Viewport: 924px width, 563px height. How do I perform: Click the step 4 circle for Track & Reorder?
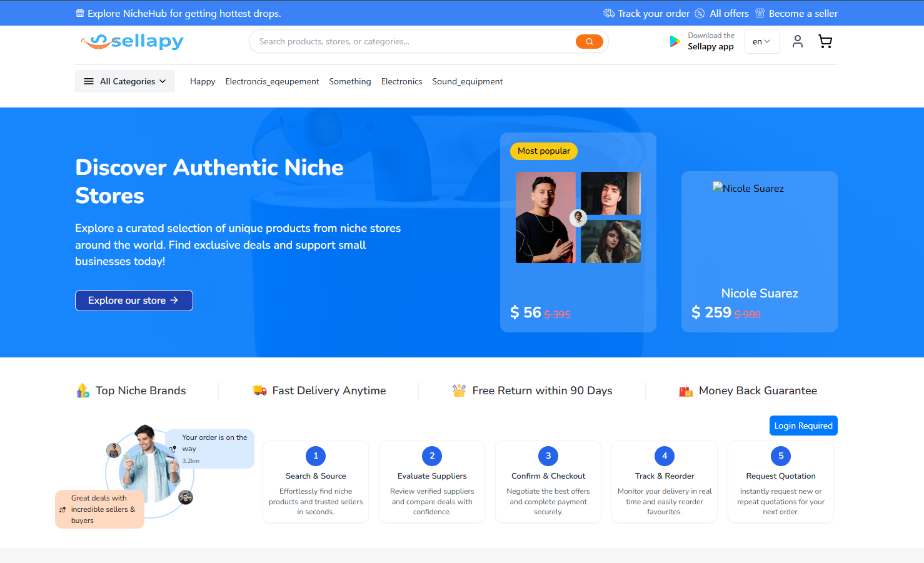[x=665, y=456]
